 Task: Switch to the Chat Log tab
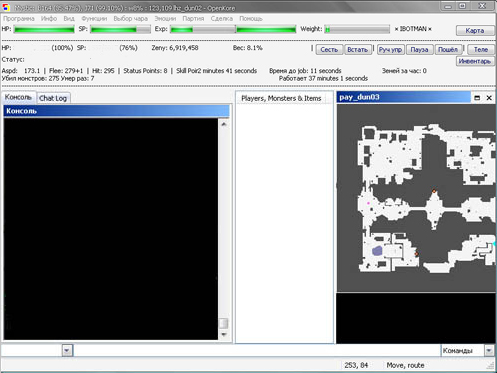[53, 98]
